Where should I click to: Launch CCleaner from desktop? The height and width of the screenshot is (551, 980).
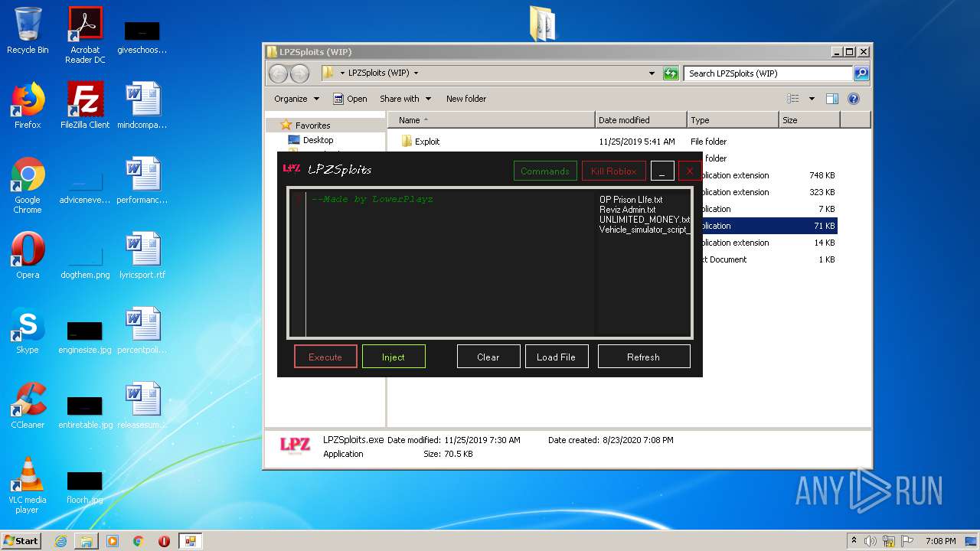pyautogui.click(x=28, y=406)
